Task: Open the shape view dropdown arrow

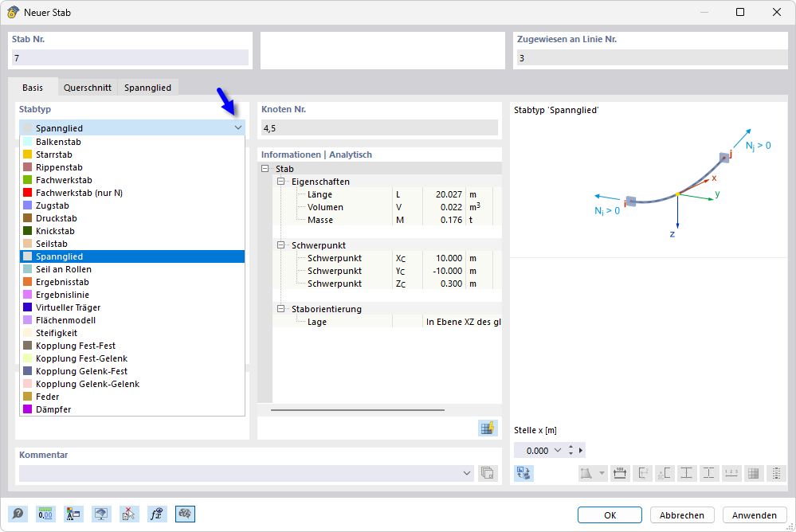Action: (x=602, y=473)
